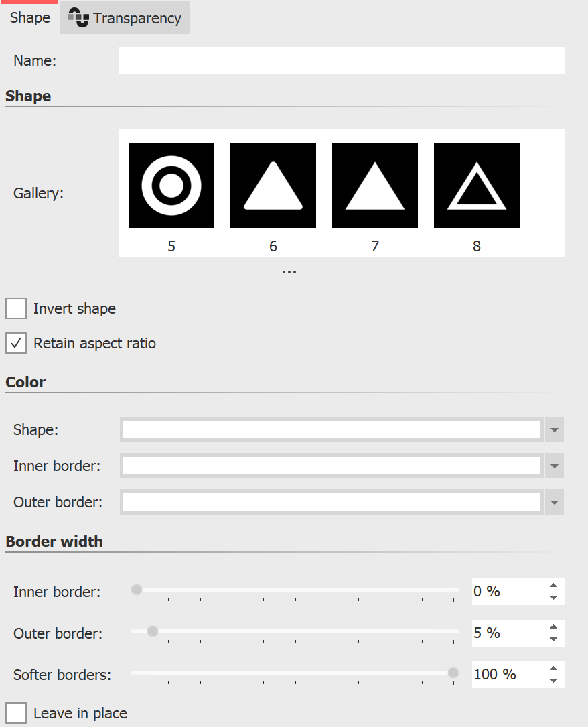Decrease Outer border width with down arrow

(553, 639)
